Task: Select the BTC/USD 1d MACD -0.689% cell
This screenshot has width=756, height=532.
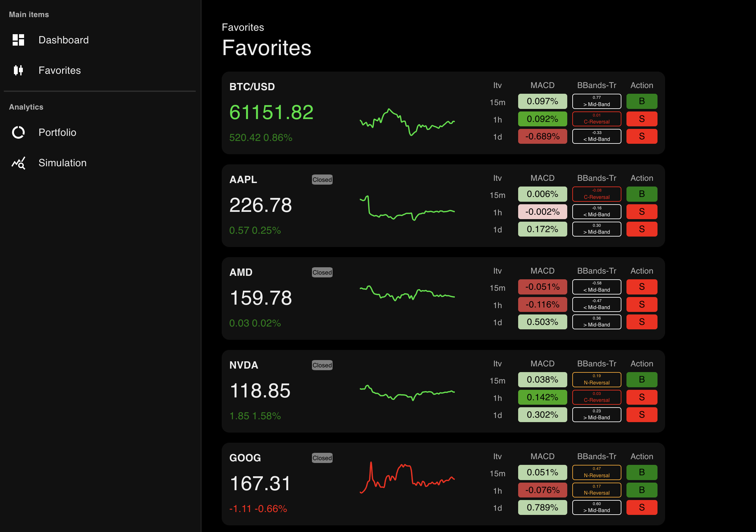Action: click(x=542, y=136)
